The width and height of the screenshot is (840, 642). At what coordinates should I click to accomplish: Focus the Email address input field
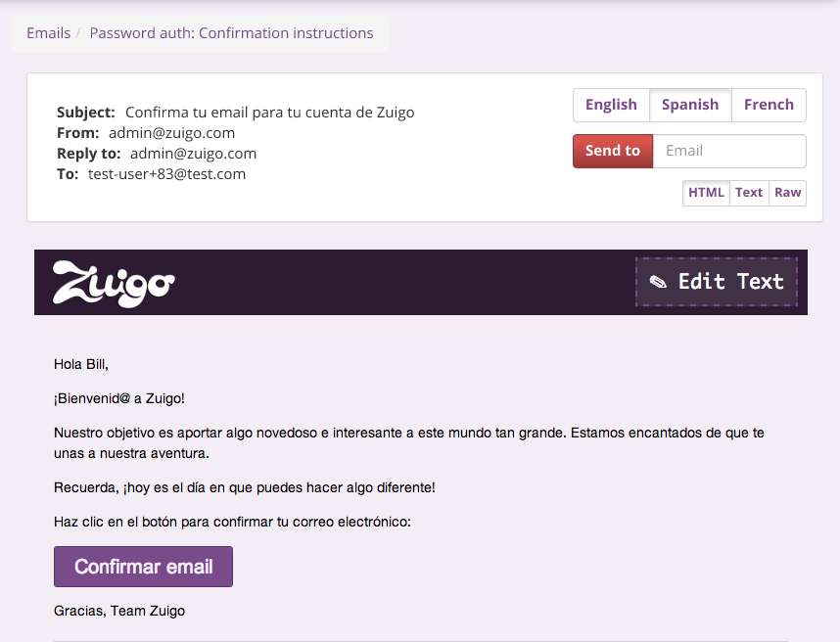[729, 151]
